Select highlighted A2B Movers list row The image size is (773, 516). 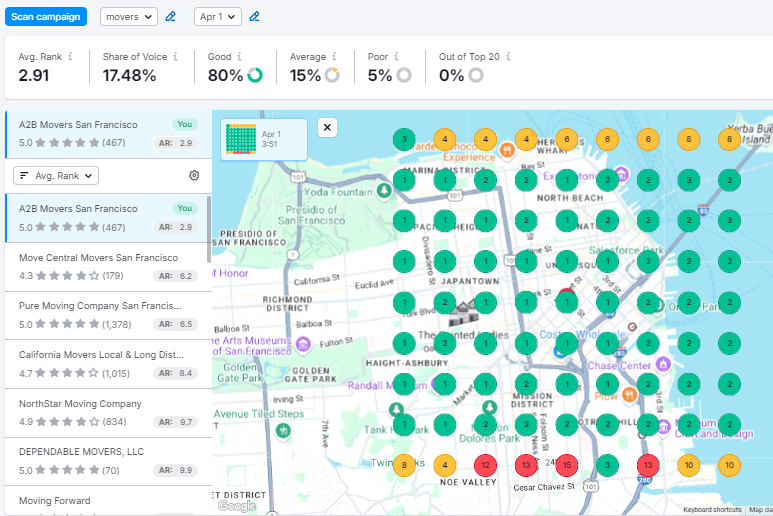click(x=106, y=218)
